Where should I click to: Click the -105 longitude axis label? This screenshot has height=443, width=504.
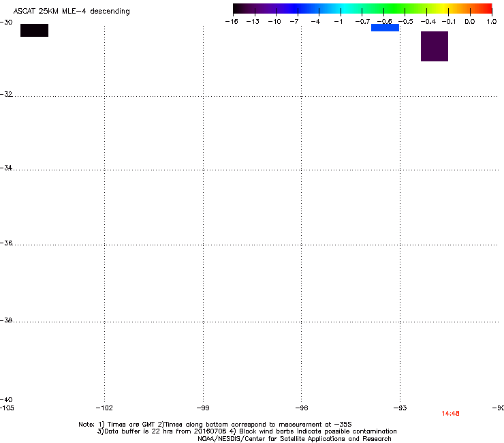pos(7,408)
